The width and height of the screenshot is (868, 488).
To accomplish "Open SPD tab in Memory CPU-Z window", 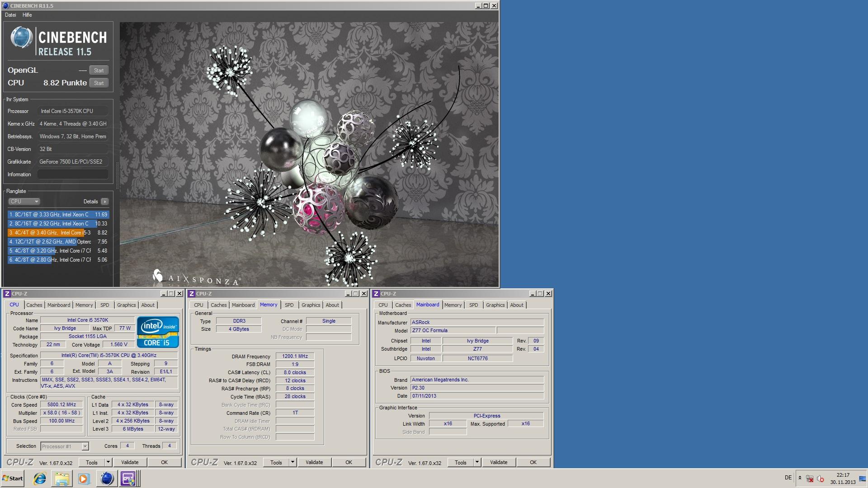I will click(289, 305).
